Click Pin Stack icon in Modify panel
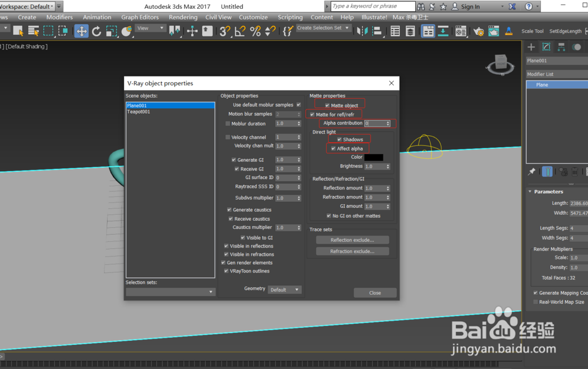 (532, 172)
